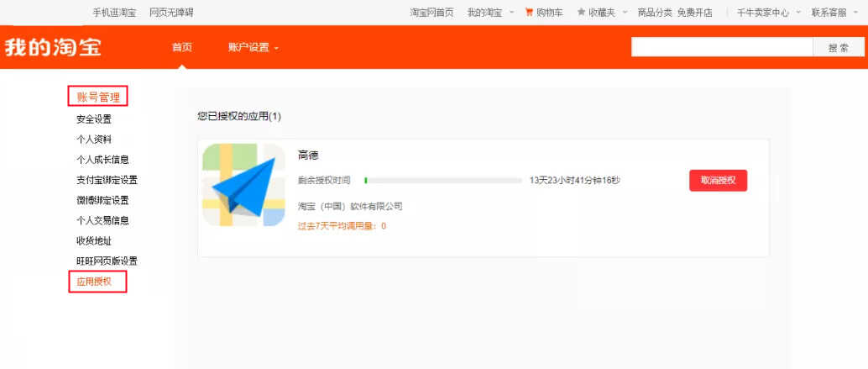The height and width of the screenshot is (369, 868).
Task: Open 收货地址 in the sidebar
Action: 94,241
